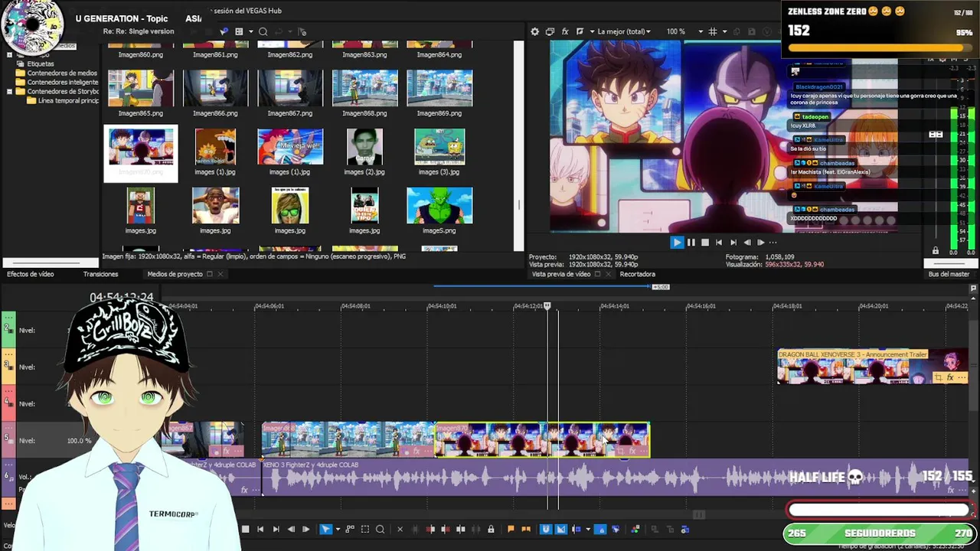Toggle Lock Envelopes to Events button
Viewport: 980px width, 551px height.
[x=600, y=529]
